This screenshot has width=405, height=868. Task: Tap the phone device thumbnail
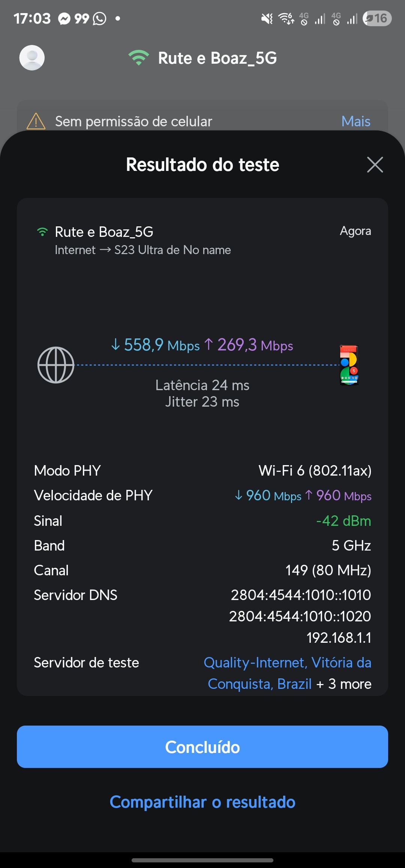pyautogui.click(x=349, y=365)
